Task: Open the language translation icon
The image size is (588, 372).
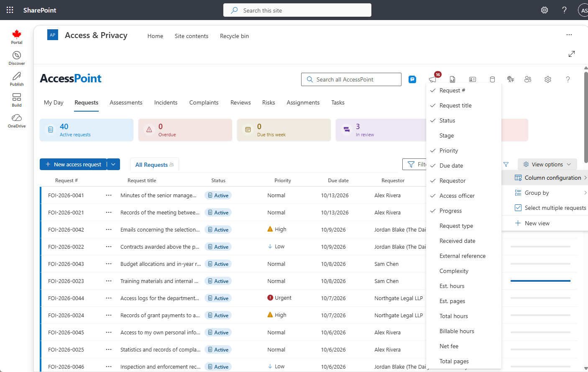Action: [510, 79]
